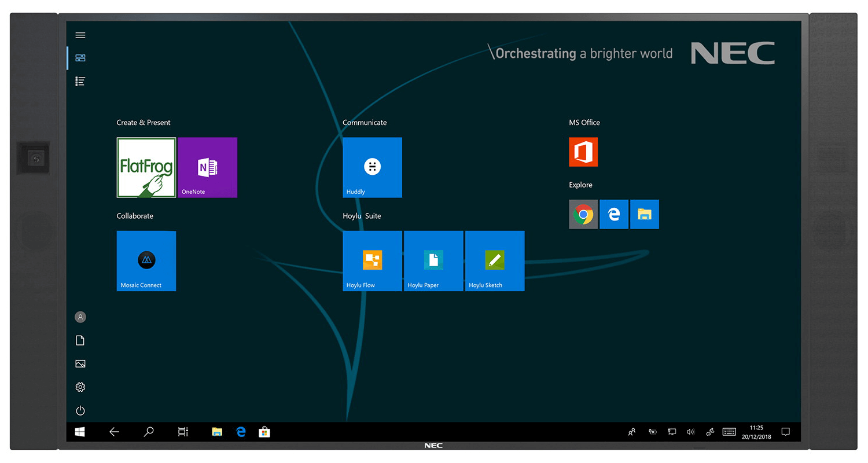Open the Action Center notifications icon
868x463 pixels.
click(x=786, y=432)
